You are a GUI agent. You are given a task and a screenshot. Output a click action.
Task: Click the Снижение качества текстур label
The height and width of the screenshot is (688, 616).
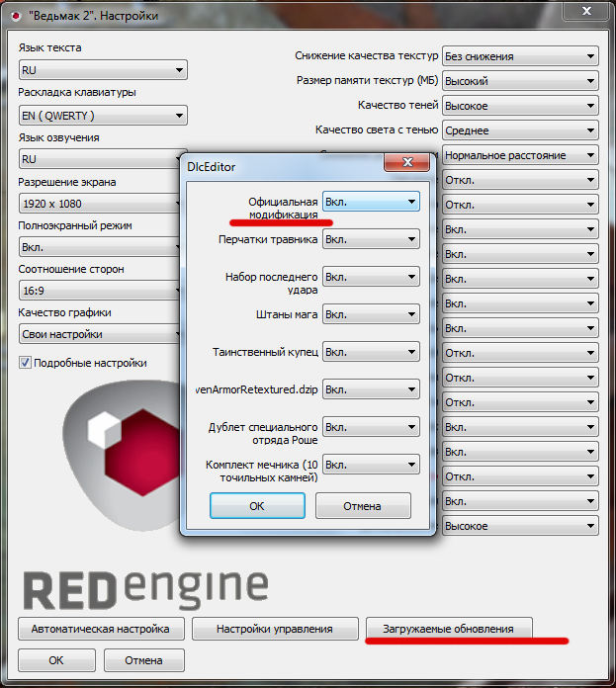pos(367,55)
